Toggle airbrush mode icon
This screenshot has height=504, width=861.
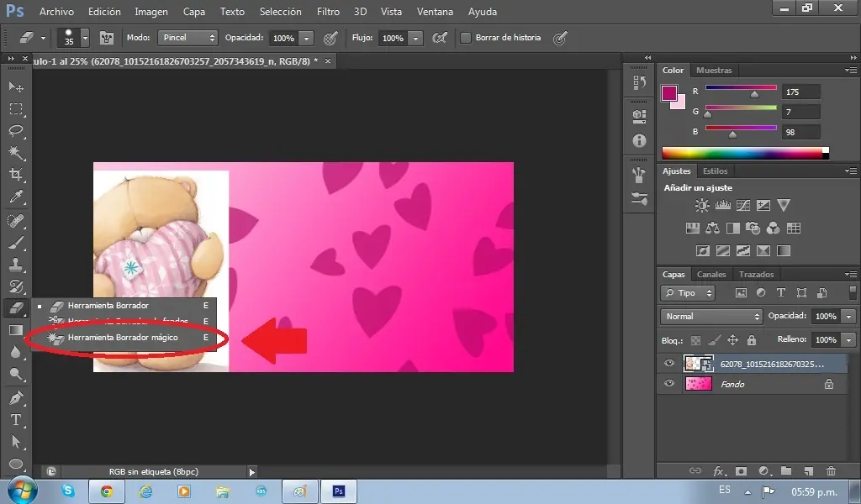click(439, 38)
